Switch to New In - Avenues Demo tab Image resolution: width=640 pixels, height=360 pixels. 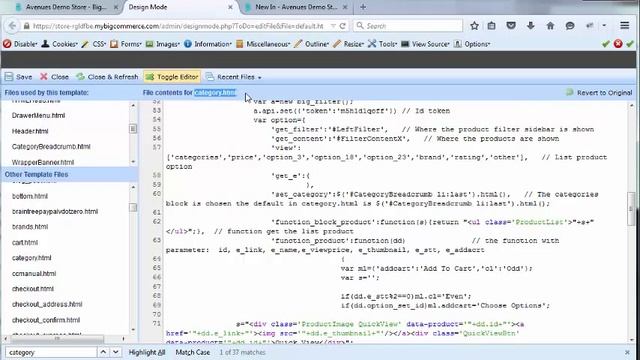296,7
